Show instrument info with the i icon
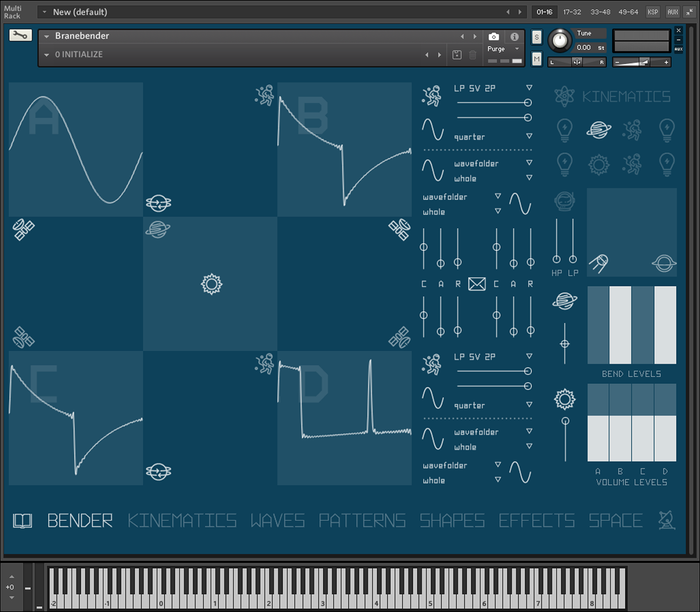Image resolution: width=700 pixels, height=612 pixels. [515, 37]
